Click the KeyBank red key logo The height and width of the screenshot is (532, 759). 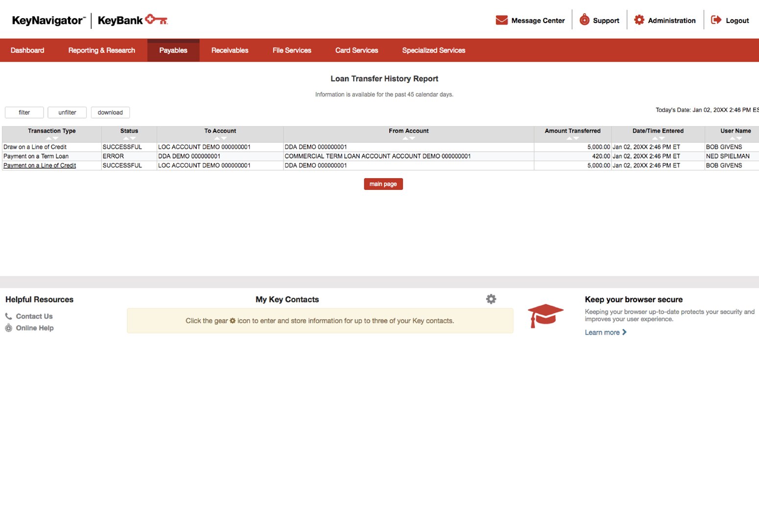[x=158, y=20]
